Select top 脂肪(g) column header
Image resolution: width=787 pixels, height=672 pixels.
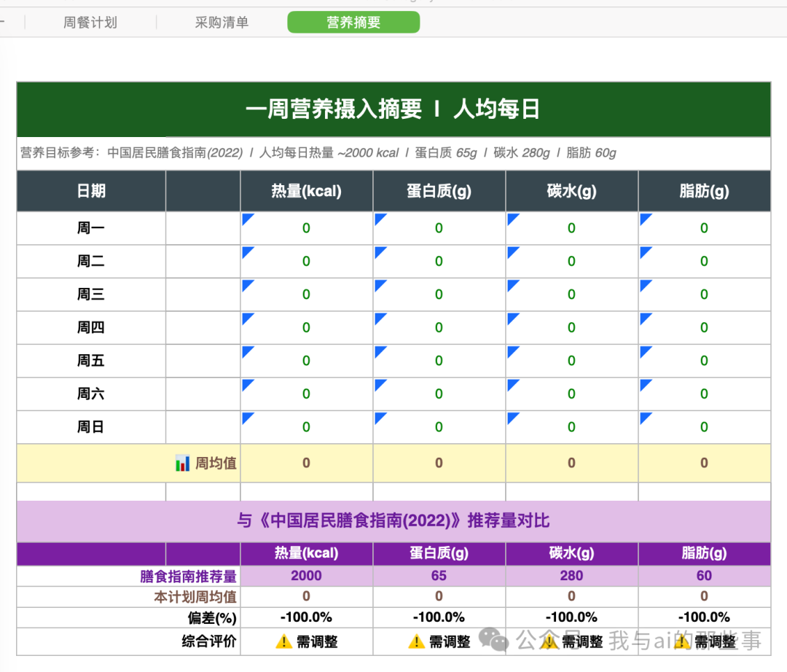tap(704, 191)
